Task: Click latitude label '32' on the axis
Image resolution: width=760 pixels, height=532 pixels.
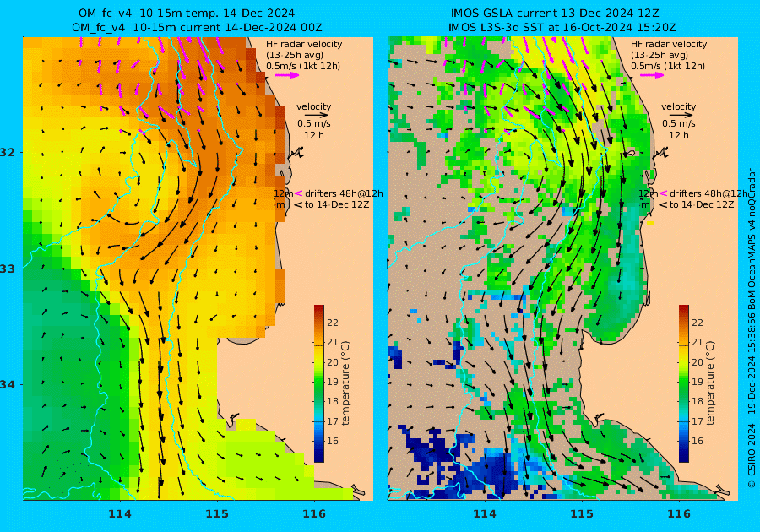Action: tap(8, 152)
